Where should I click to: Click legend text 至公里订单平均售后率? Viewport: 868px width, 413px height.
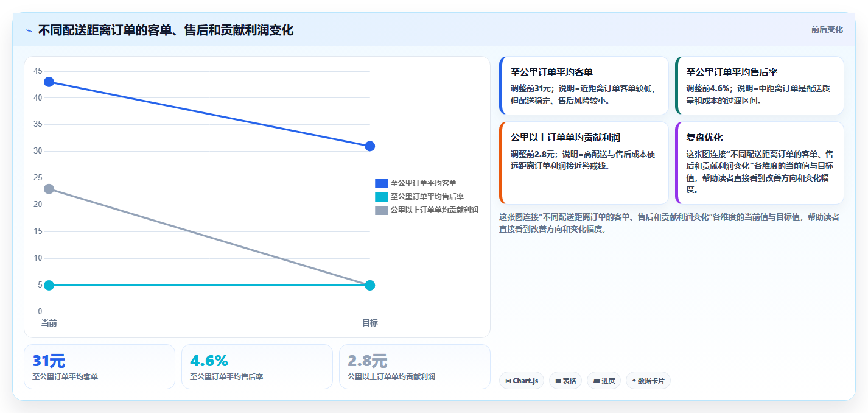tap(427, 197)
